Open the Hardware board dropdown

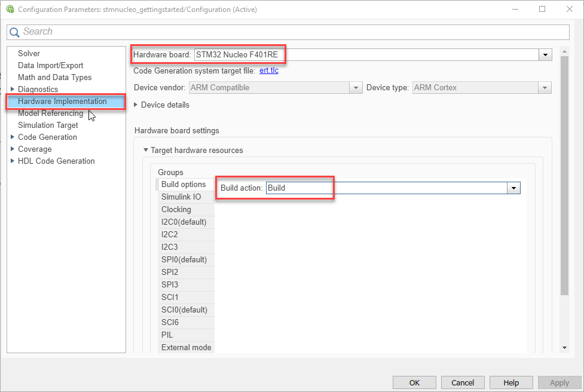coord(545,54)
